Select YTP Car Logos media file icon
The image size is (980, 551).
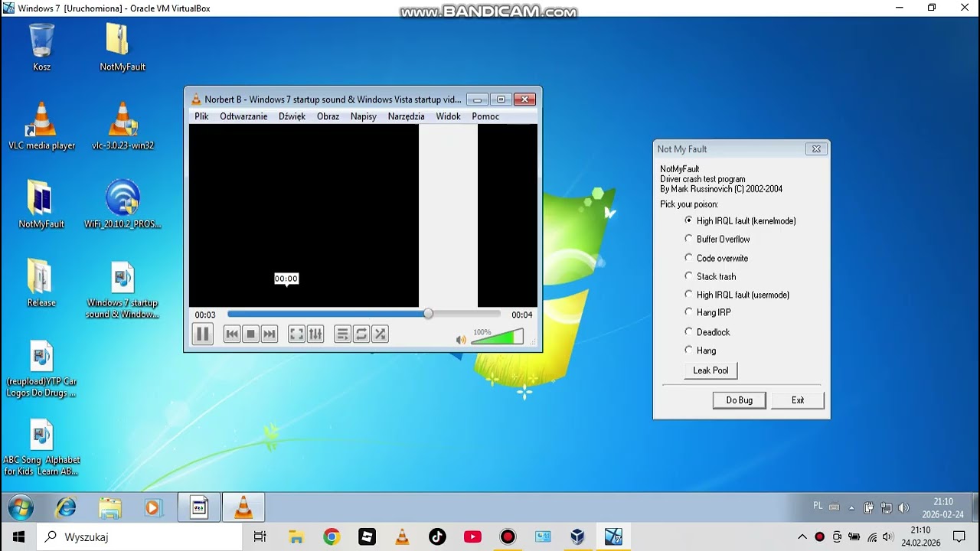[41, 369]
